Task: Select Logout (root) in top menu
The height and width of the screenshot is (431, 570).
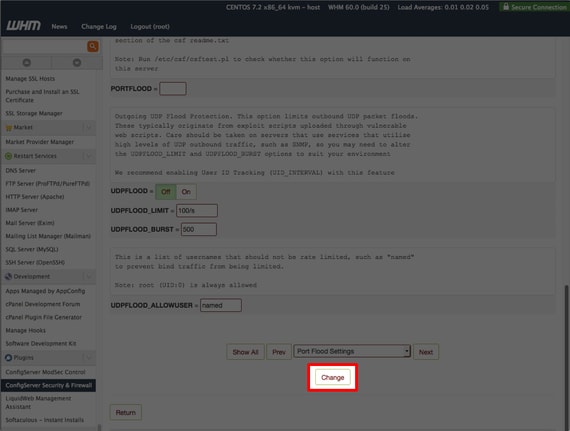Action: 150,27
